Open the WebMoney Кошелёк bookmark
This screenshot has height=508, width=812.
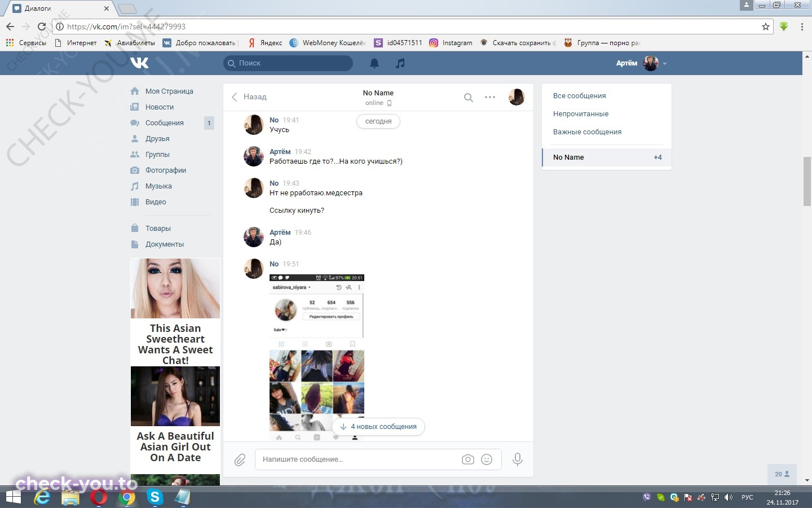tap(328, 42)
